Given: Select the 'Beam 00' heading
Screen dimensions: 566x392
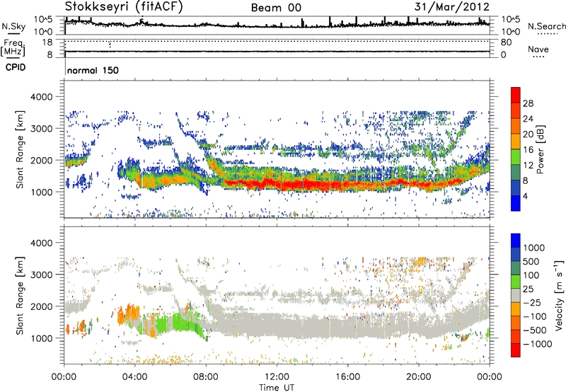Looking at the screenshot, I should 276,8.
